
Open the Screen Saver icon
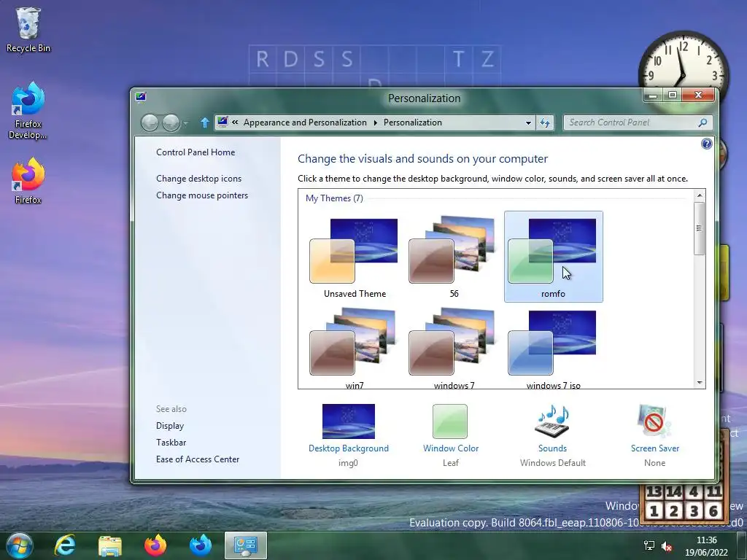point(654,421)
